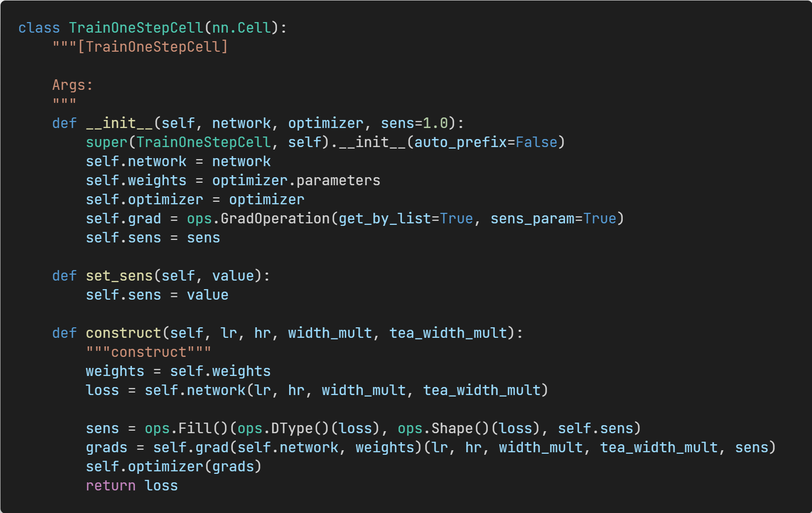Click the "False" literal value
Screen dimensions: 812x513
[536, 142]
